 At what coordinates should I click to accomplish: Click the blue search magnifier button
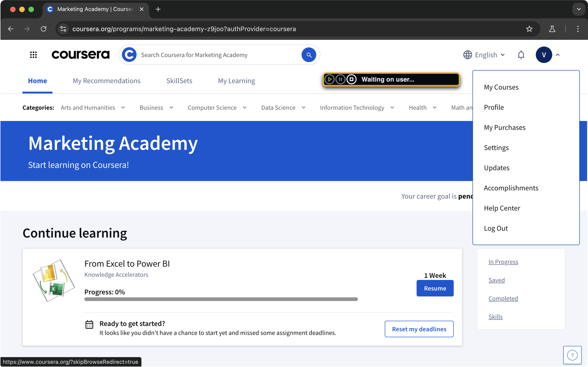coord(309,55)
